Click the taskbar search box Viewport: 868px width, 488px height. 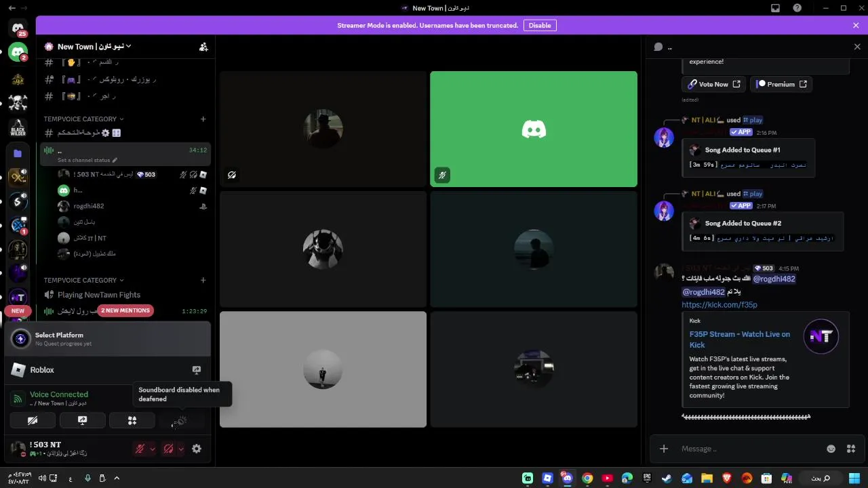tap(821, 479)
